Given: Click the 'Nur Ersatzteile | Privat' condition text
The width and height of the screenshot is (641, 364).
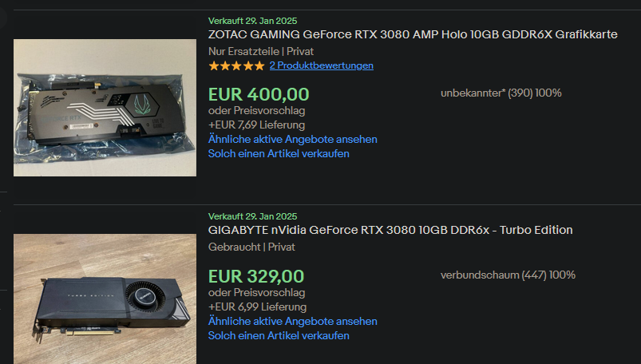Looking at the screenshot, I should (x=261, y=52).
